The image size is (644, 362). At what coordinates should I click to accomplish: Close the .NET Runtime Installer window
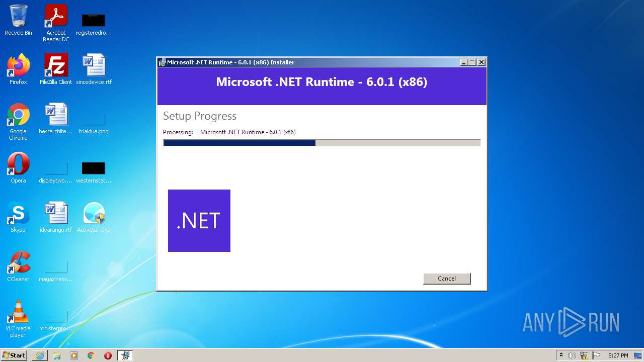point(481,62)
